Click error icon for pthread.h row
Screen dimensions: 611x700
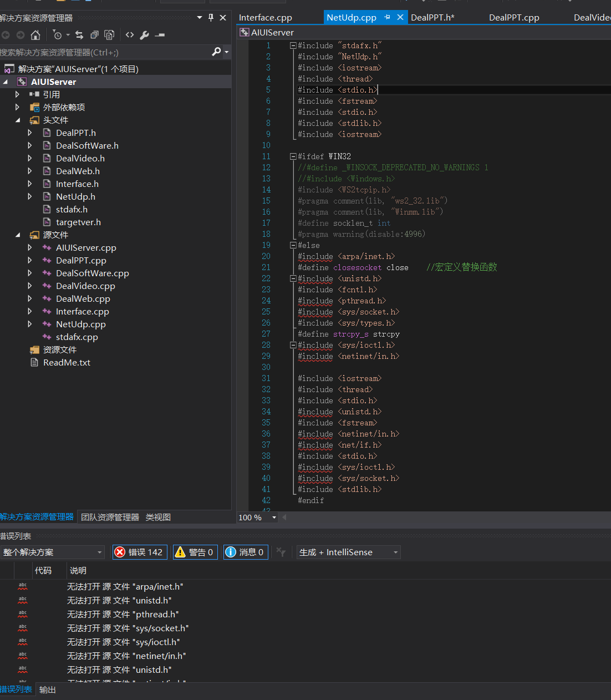[x=23, y=614]
